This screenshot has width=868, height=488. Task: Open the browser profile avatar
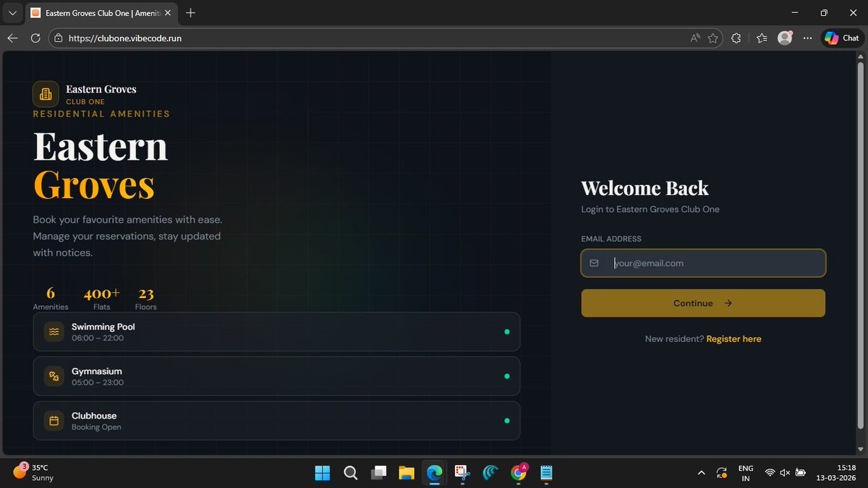pos(785,38)
